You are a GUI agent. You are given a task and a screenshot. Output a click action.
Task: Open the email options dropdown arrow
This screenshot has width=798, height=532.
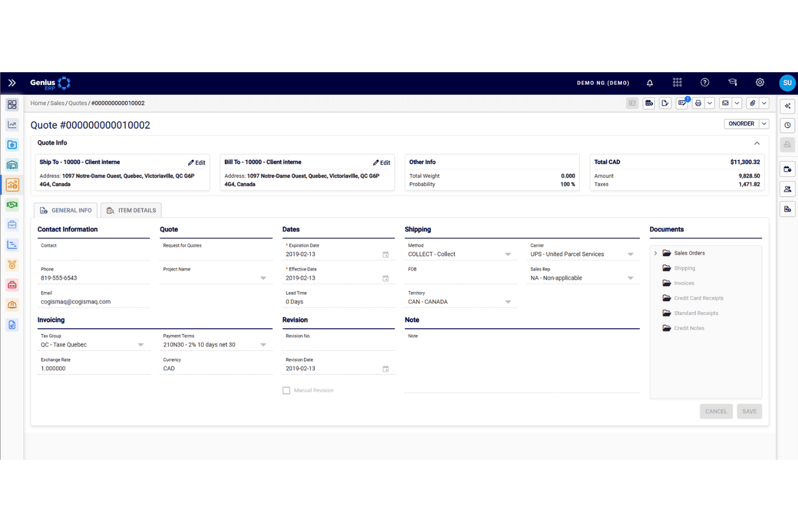point(737,103)
